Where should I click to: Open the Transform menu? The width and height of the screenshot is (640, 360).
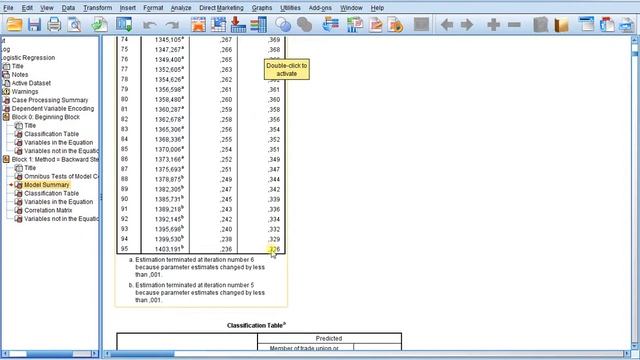click(x=98, y=8)
